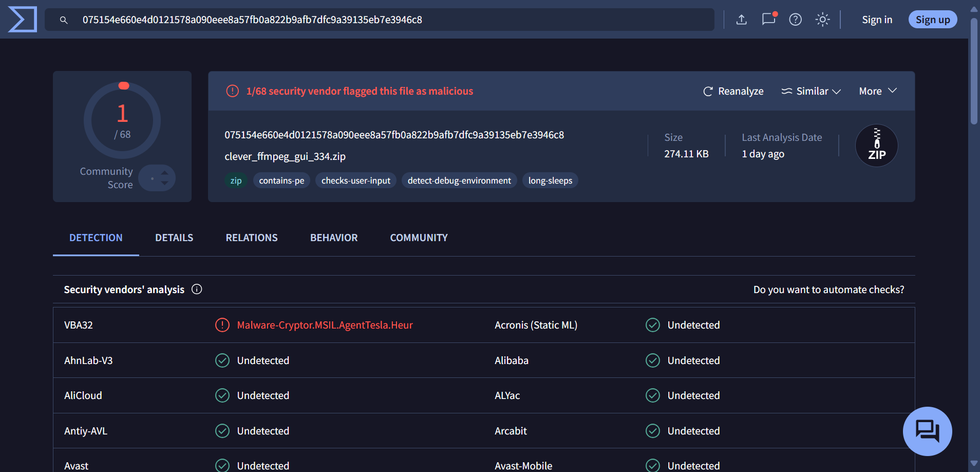The height and width of the screenshot is (472, 980).
Task: Open the floating chat bubble button
Action: click(927, 431)
